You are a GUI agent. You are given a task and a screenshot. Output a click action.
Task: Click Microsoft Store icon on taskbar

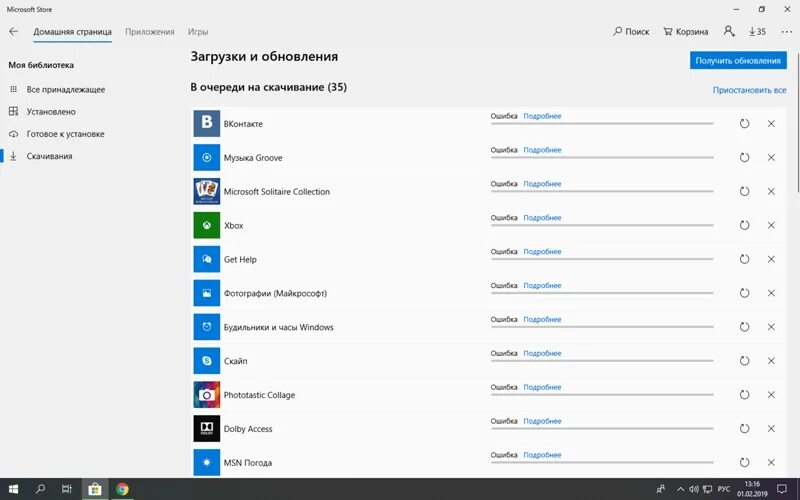click(x=94, y=489)
